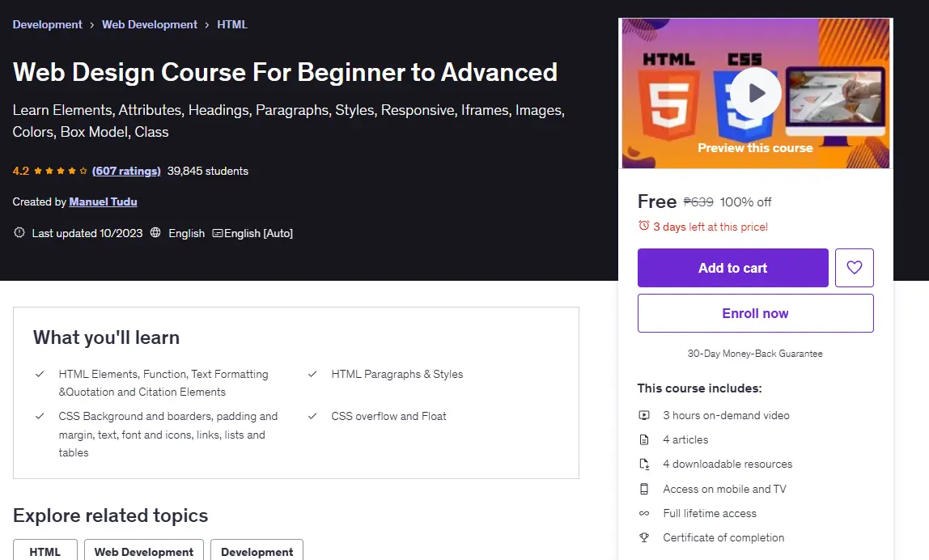Image resolution: width=929 pixels, height=560 pixels.
Task: Click the certificate trophy icon
Action: pyautogui.click(x=644, y=537)
